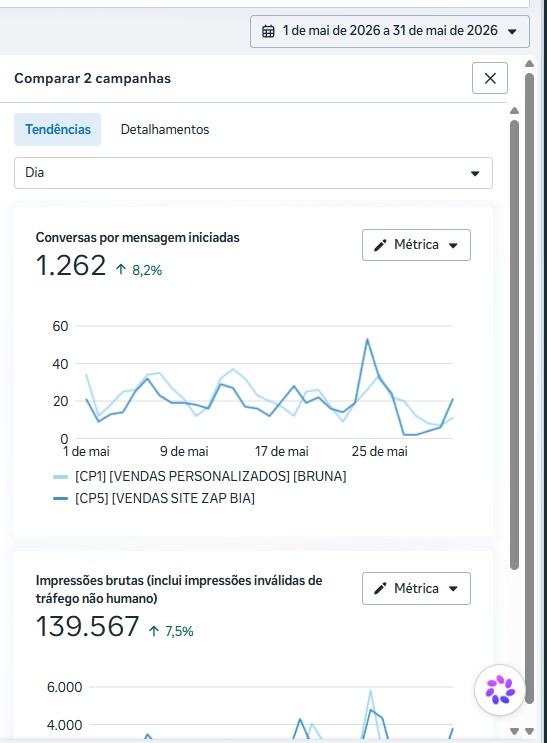The width and height of the screenshot is (547, 743).
Task: Click the 139.567 impressions total value
Action: tap(88, 626)
